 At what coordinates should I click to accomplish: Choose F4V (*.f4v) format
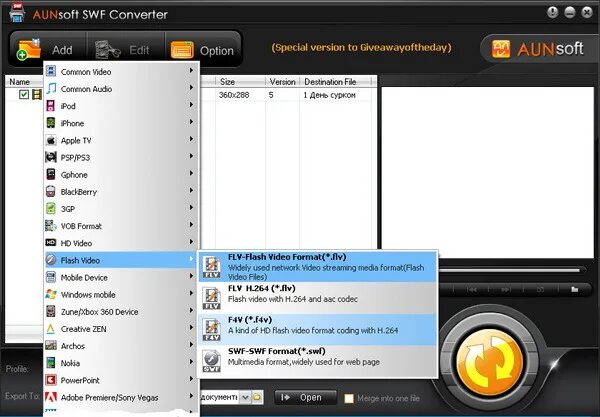point(318,329)
